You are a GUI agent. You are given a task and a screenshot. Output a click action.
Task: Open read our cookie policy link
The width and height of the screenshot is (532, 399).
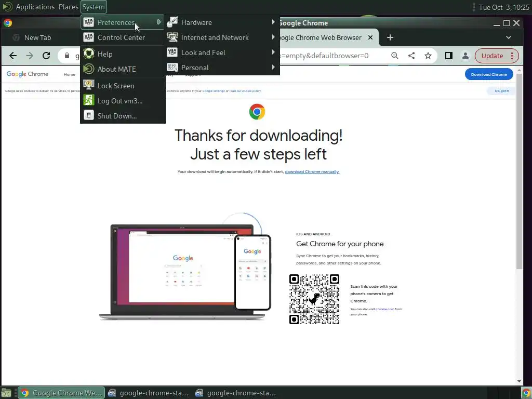[245, 91]
